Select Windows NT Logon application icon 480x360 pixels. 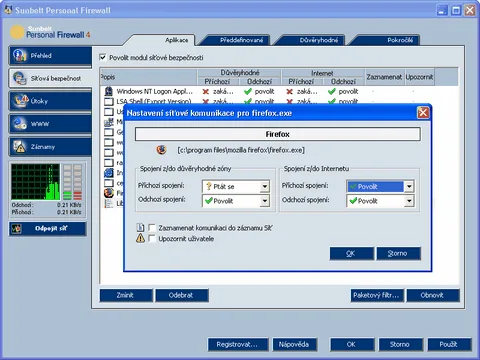(x=109, y=91)
